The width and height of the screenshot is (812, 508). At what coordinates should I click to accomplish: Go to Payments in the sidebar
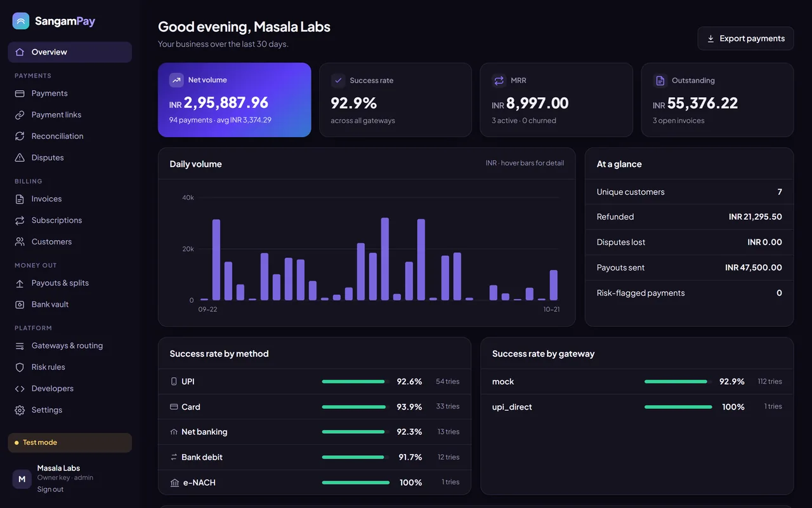70,93
